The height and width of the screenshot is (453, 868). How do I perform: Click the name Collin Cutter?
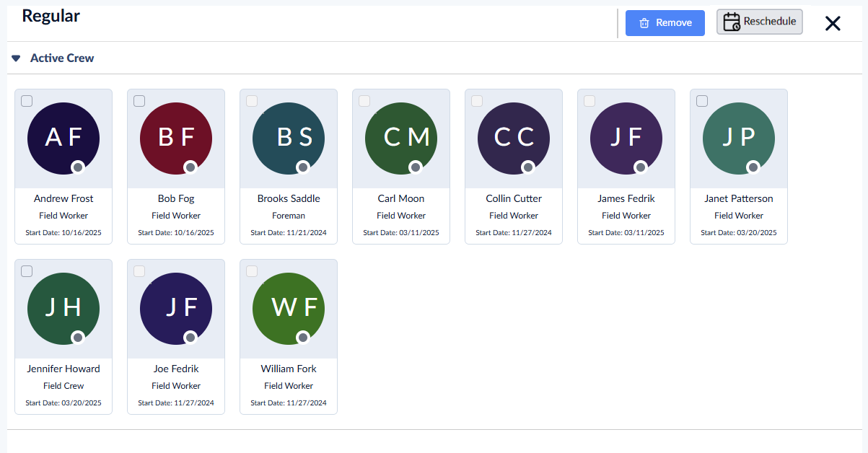(514, 198)
